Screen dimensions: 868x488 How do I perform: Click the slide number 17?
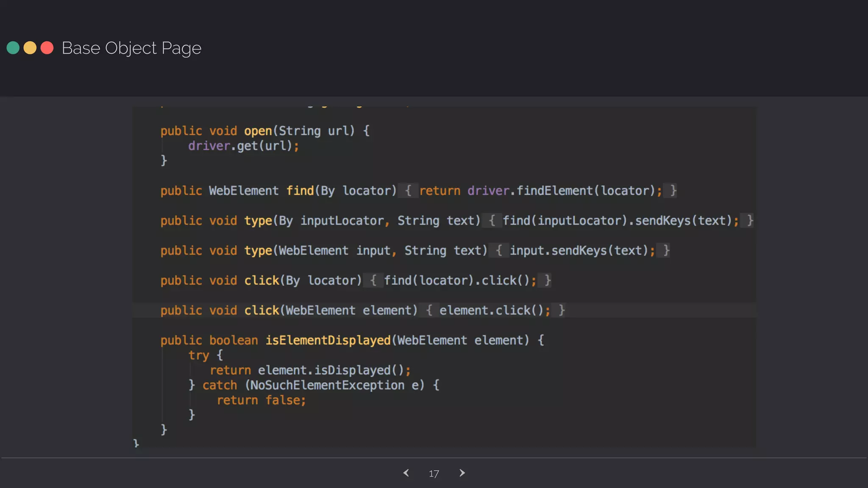tap(434, 474)
